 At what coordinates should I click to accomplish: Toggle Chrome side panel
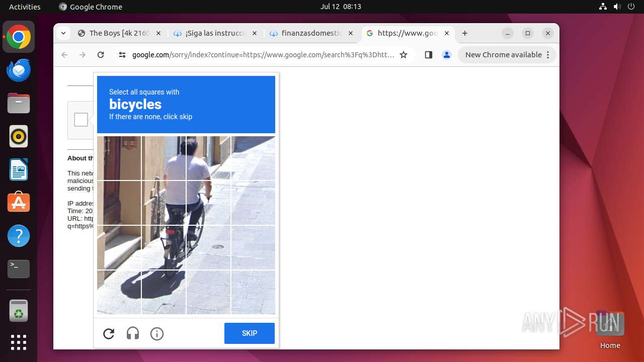[x=429, y=55]
